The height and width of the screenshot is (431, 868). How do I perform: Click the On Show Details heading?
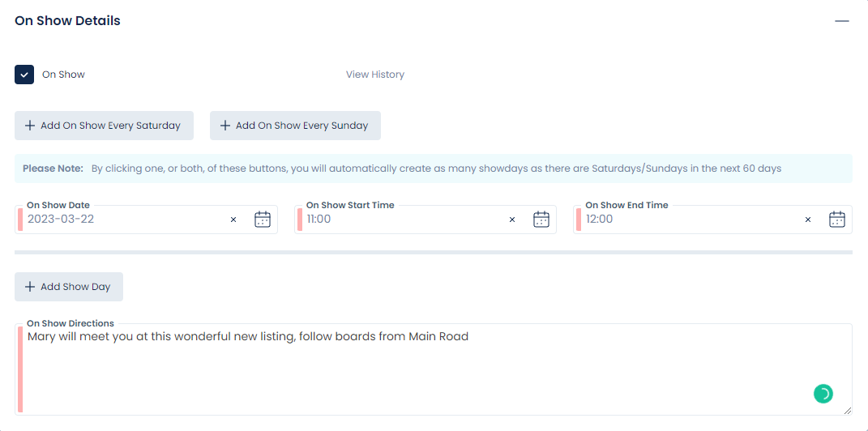(x=67, y=21)
